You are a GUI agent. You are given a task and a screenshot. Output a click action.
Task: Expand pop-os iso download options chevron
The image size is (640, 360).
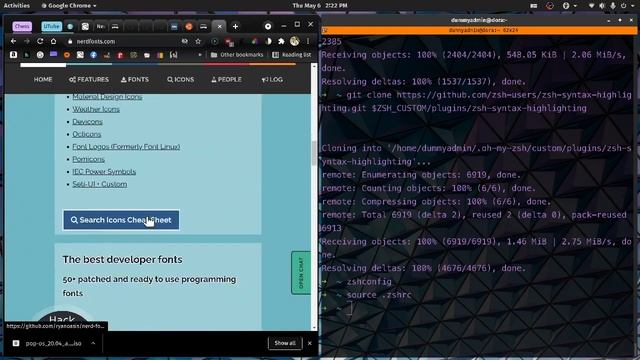tap(93, 343)
